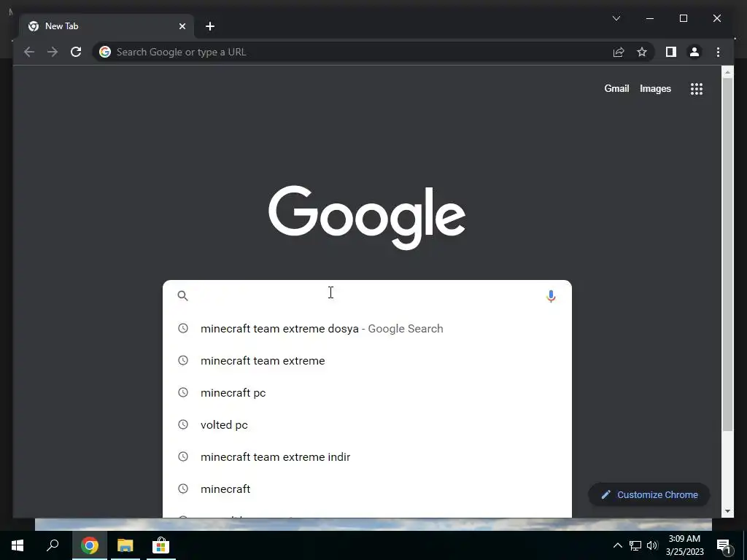Open Microsoft Store from the taskbar
Screen dimensions: 747x560
pyautogui.click(x=161, y=545)
